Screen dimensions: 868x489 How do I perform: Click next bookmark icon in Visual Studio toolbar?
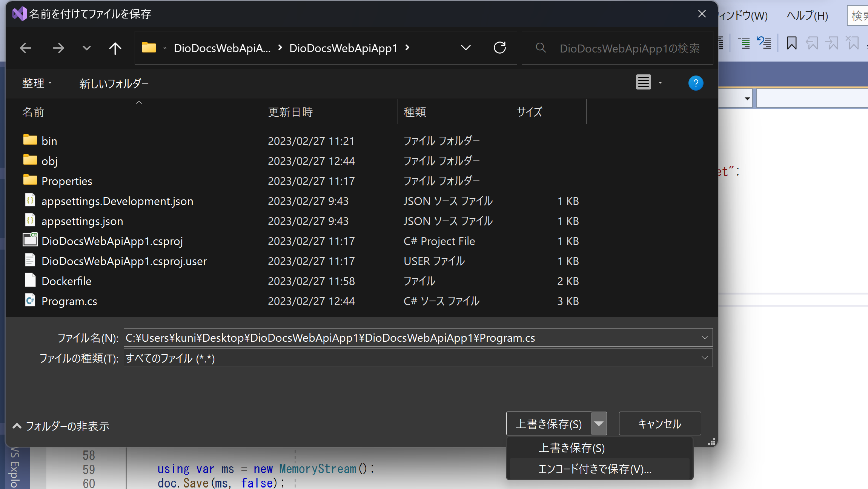pos(832,43)
